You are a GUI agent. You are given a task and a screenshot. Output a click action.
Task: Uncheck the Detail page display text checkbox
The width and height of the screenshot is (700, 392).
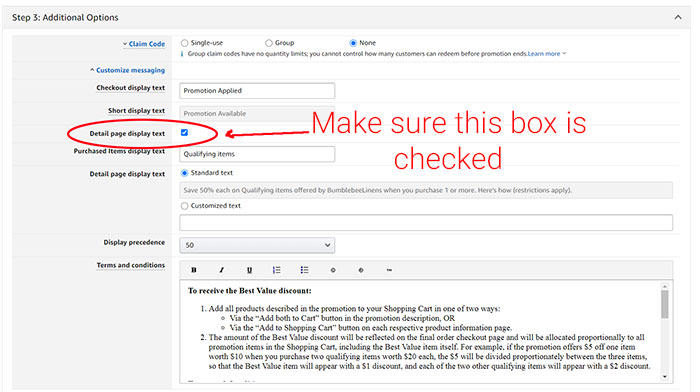point(184,133)
